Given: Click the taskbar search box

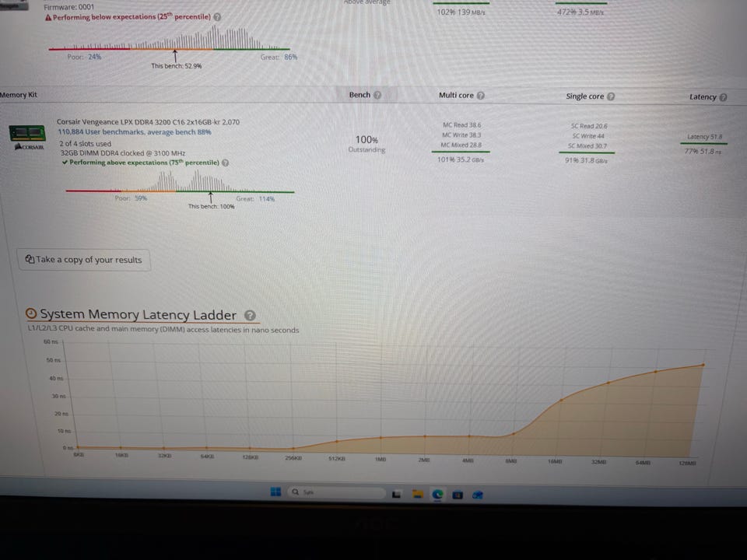Looking at the screenshot, I should tap(336, 492).
